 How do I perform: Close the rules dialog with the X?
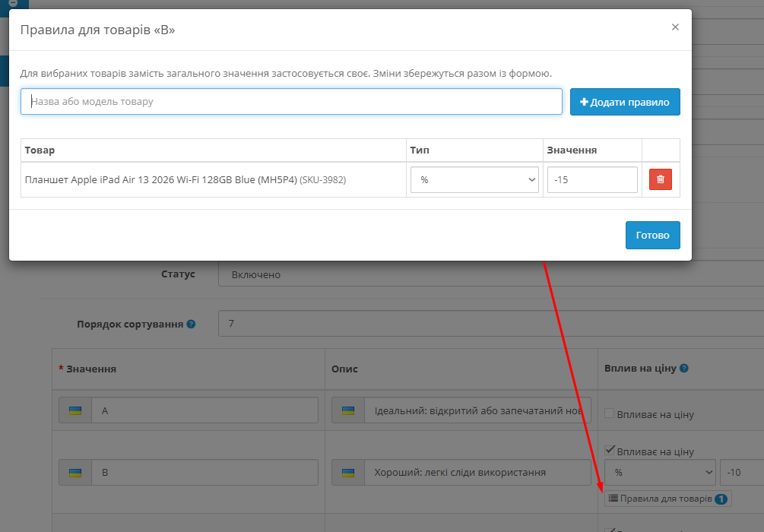point(675,27)
